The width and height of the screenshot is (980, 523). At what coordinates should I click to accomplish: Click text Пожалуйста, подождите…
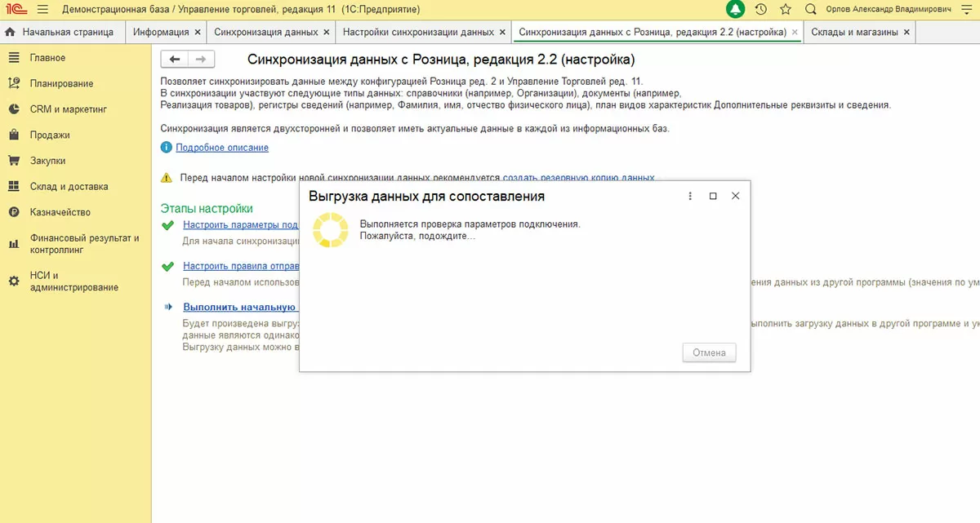tap(417, 236)
